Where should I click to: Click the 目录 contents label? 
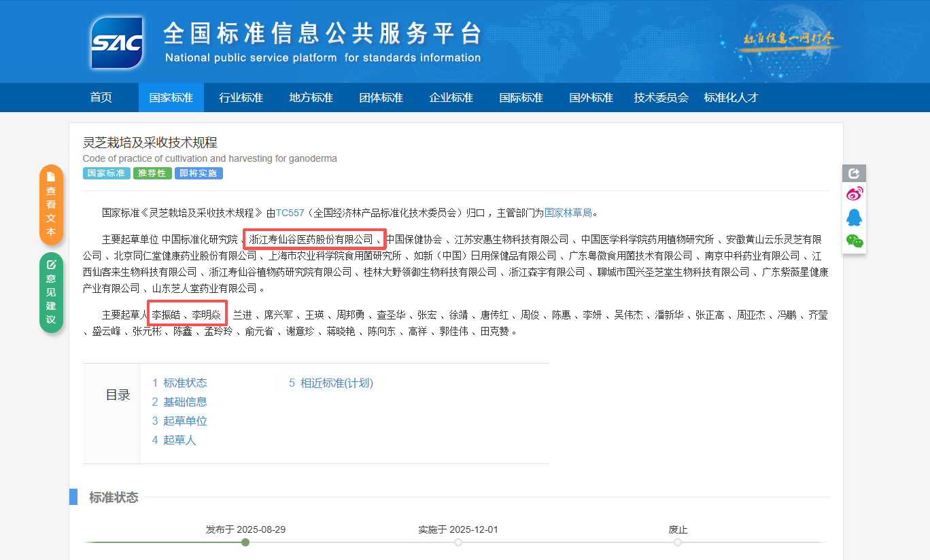point(118,395)
